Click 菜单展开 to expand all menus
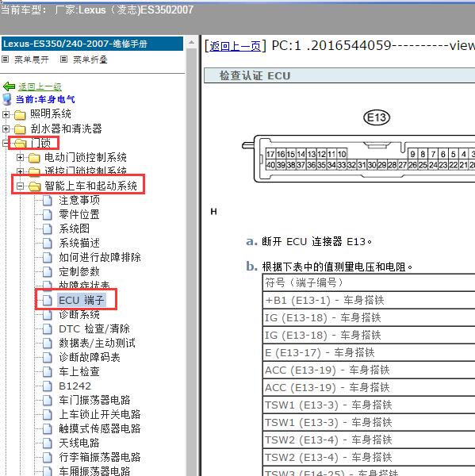The width and height of the screenshot is (475, 476). coord(32,59)
